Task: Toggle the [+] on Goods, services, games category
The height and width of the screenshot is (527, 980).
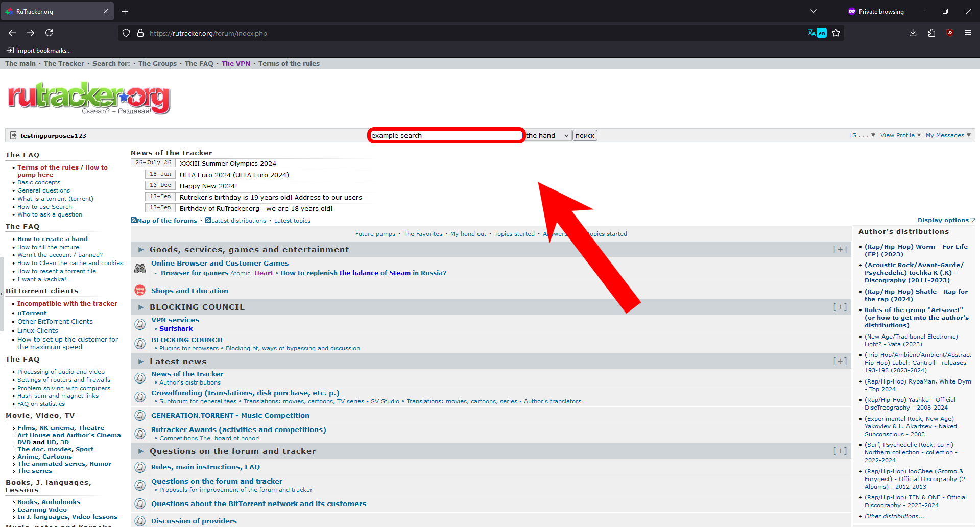Action: click(840, 249)
